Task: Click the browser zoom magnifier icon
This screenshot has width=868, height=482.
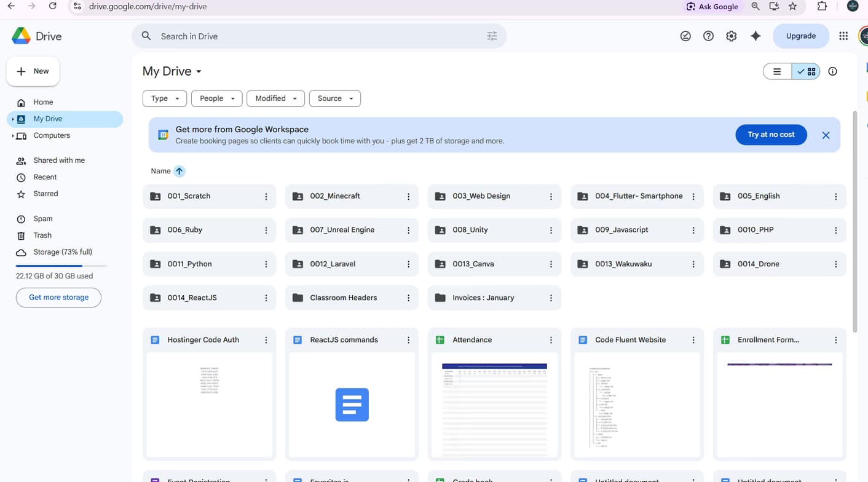Action: pos(756,6)
